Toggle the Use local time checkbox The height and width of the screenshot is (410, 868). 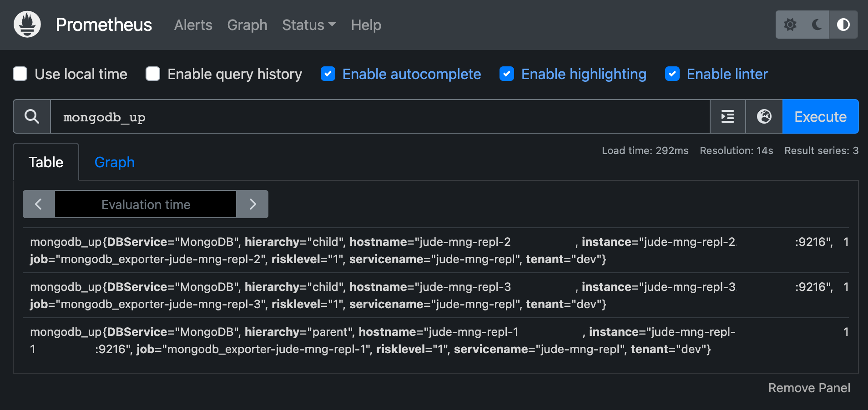(20, 74)
